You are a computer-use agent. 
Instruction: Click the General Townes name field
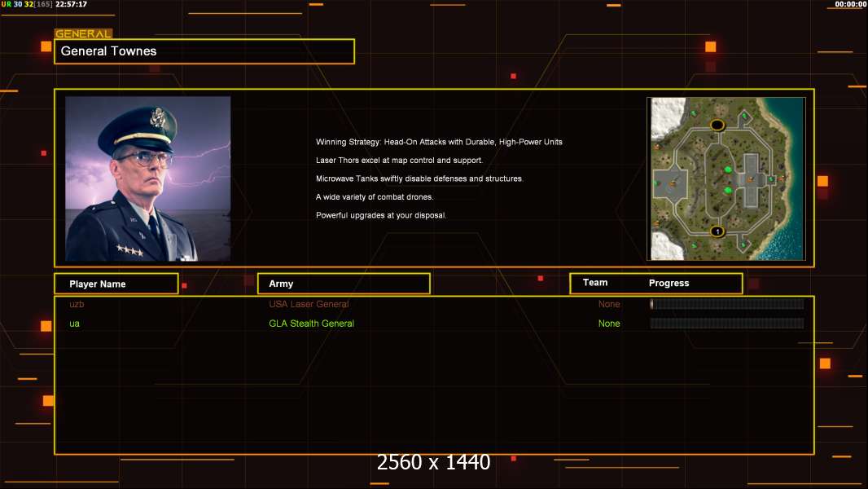pos(204,51)
